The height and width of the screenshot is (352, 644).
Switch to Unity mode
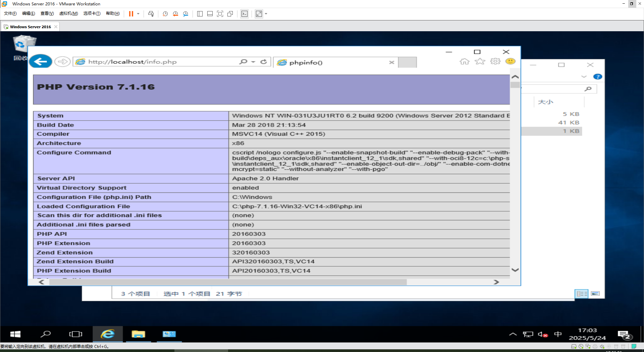[230, 14]
